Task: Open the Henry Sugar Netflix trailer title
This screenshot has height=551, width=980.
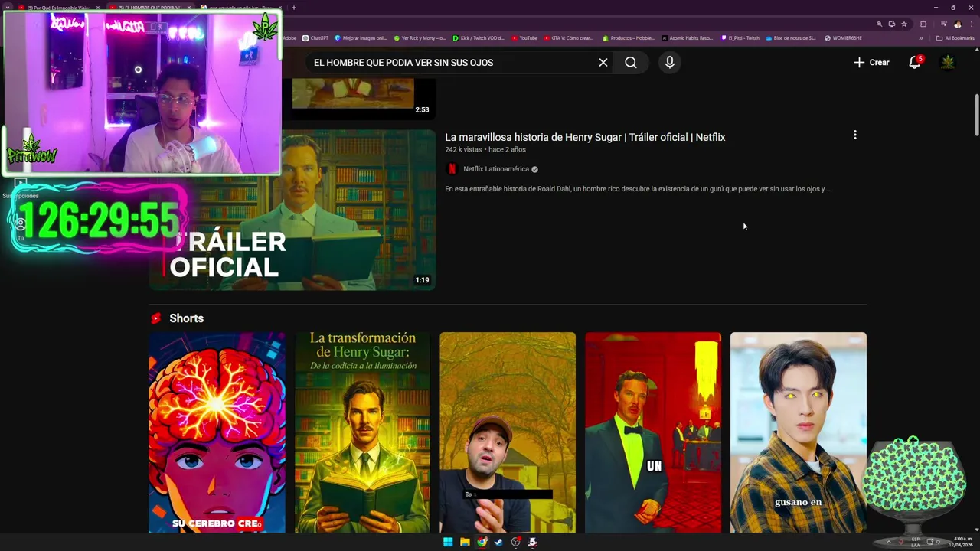Action: 585,137
